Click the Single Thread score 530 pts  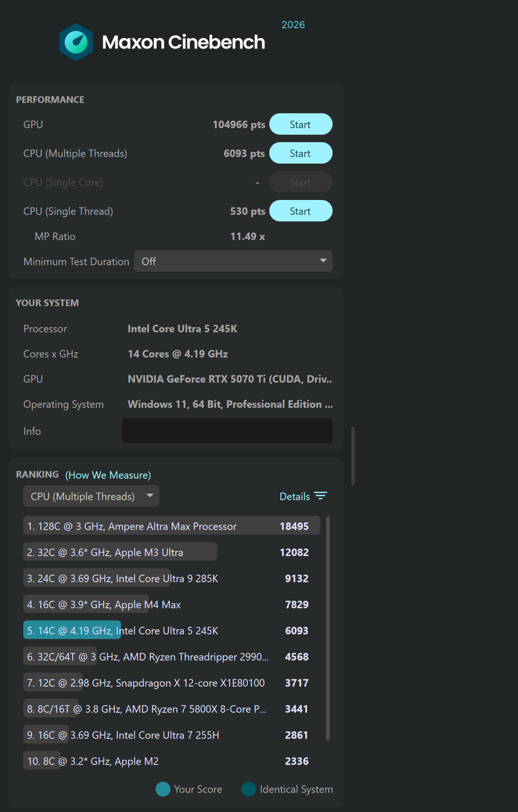247,211
